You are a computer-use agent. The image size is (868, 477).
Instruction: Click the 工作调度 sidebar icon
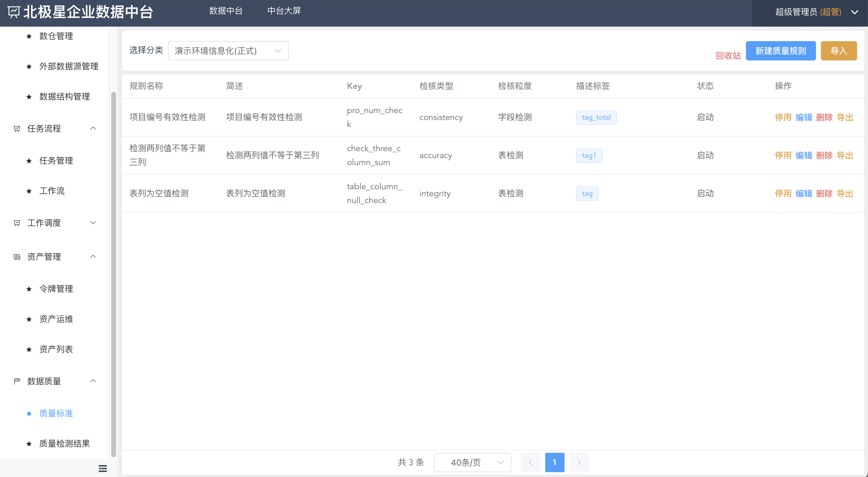tap(17, 222)
